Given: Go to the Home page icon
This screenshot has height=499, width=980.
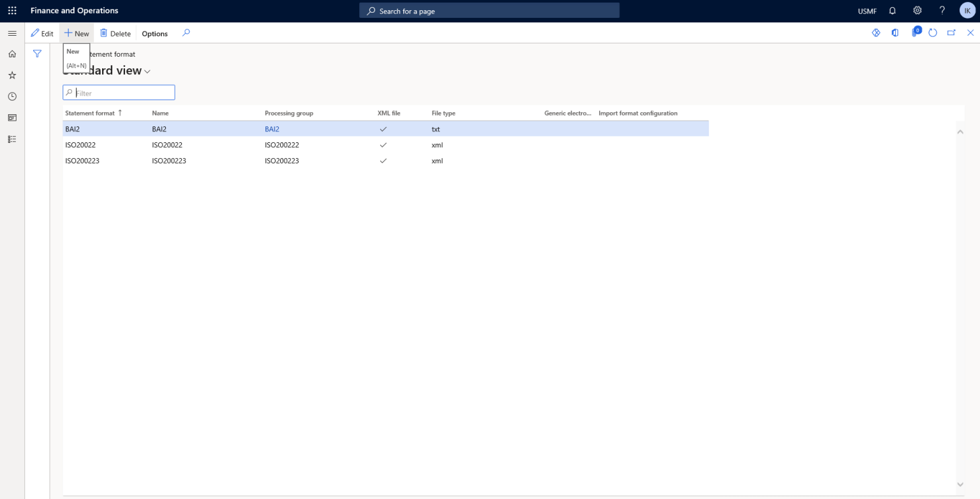Looking at the screenshot, I should tap(11, 54).
